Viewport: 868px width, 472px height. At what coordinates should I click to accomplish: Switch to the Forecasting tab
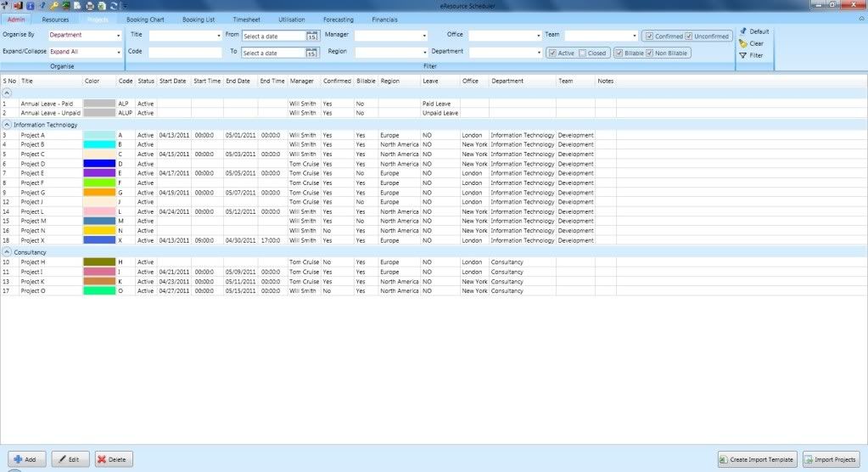(x=339, y=20)
